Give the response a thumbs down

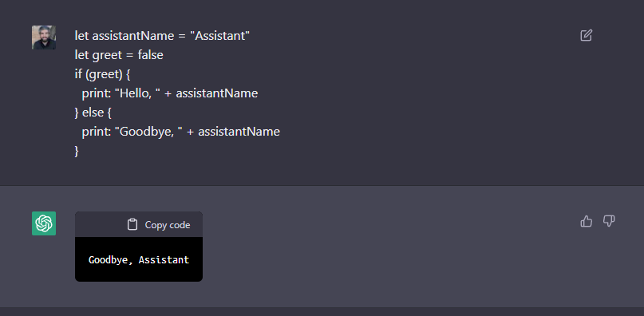609,222
